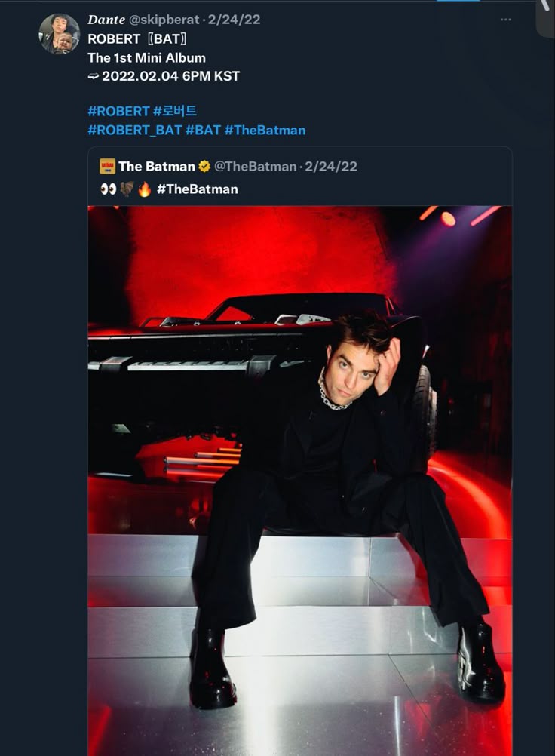Viewport: 555px width, 756px height.
Task: Click the 'The 1st Mini Album' tweet text
Action: [146, 57]
